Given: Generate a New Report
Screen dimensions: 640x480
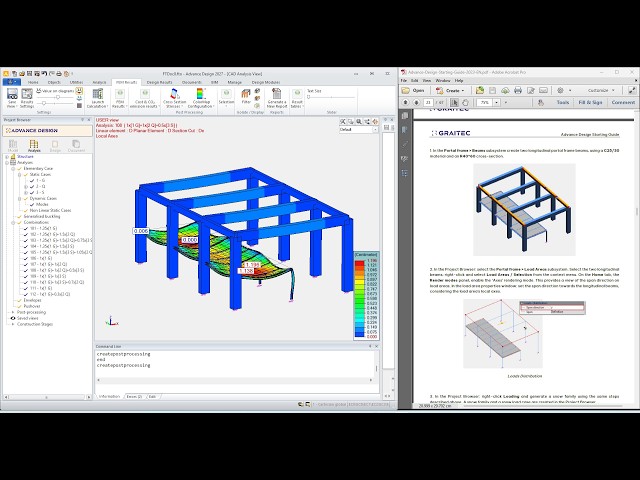Looking at the screenshot, I should tap(277, 98).
